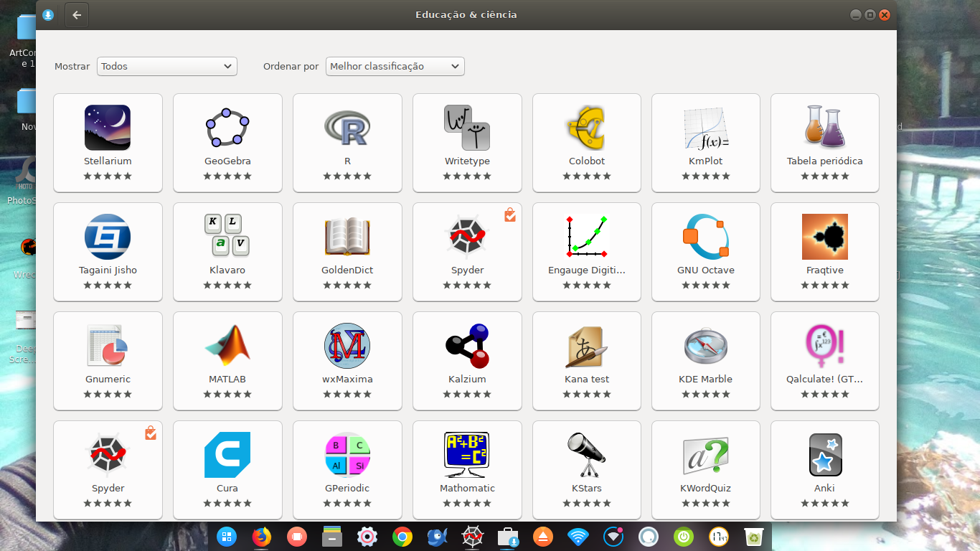The width and height of the screenshot is (980, 551).
Task: Select the R statistics app icon
Action: coord(347,128)
